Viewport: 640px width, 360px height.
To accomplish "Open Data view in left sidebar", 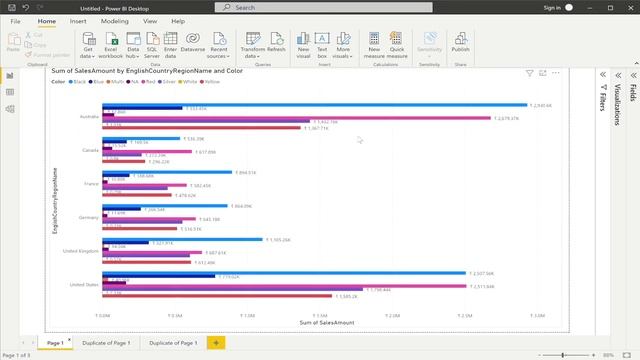I will click(x=10, y=92).
